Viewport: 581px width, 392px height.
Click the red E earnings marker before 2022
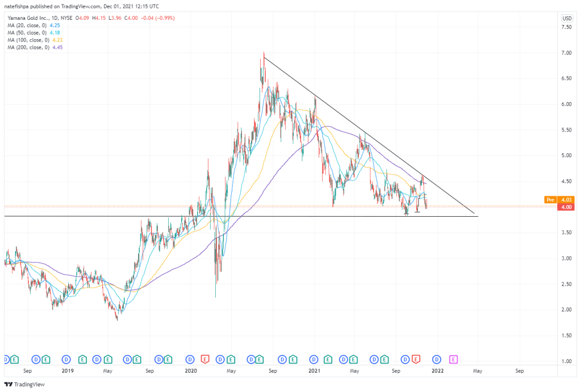(x=416, y=359)
